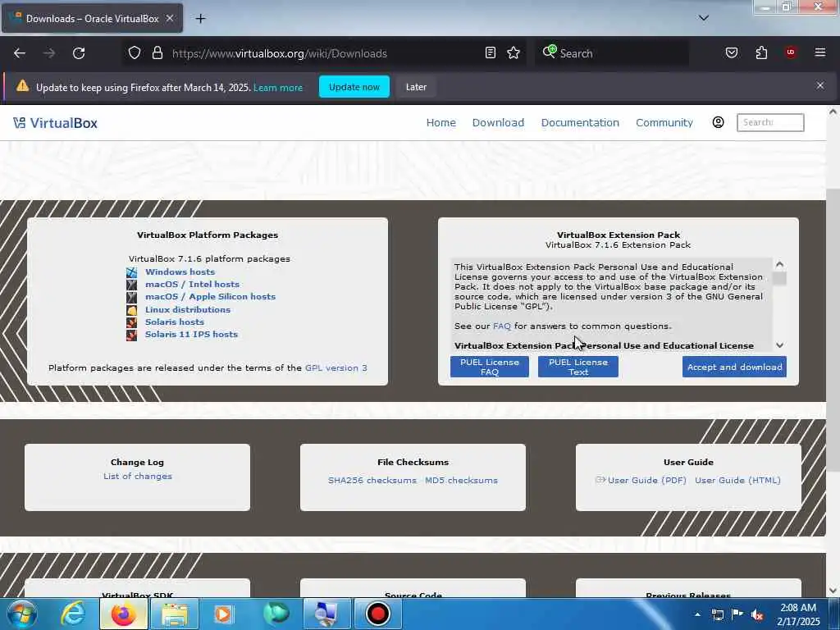Click the Windows hosts icon

tap(131, 272)
